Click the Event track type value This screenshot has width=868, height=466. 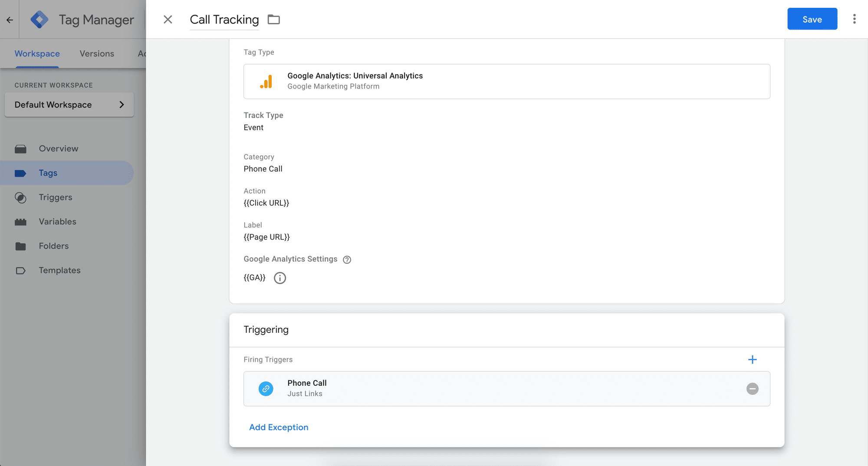click(x=253, y=128)
